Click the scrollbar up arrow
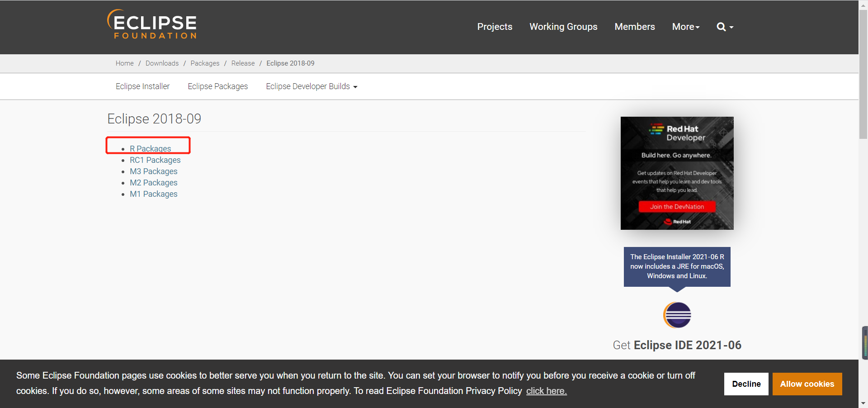Screen dimensions: 868x408 [x=863, y=5]
